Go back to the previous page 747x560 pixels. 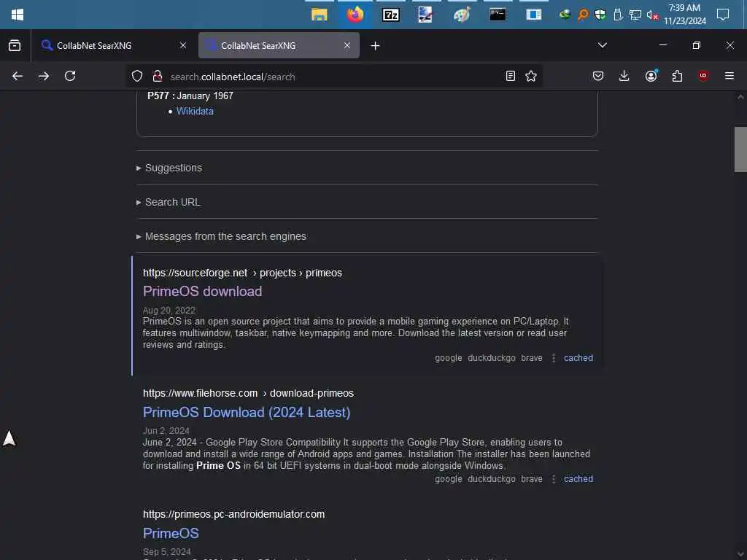18,76
